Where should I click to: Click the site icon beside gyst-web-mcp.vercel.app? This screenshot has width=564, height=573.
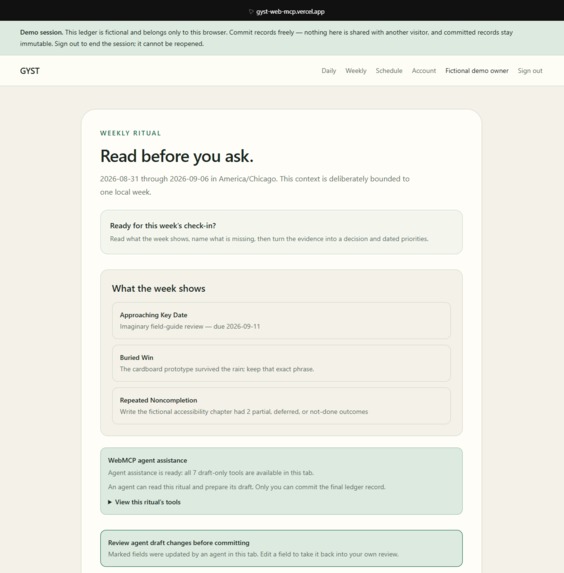(x=251, y=12)
